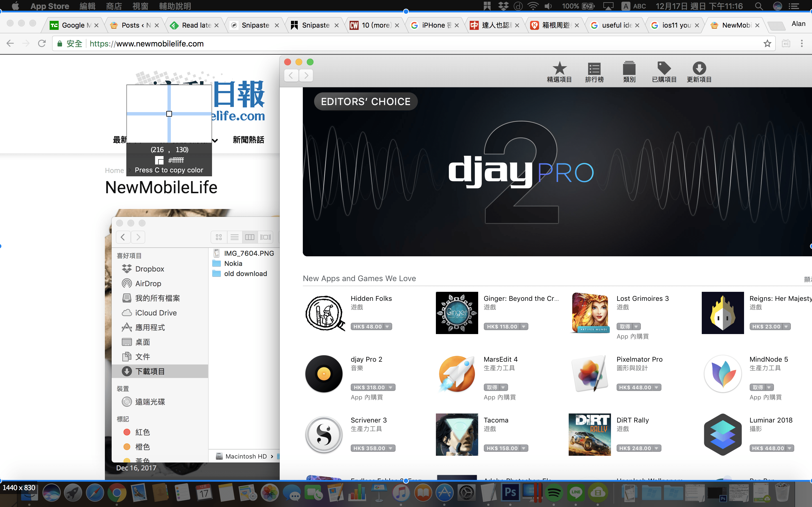Screen dimensions: 812x507
Task: Check 更新項目 (Updates) in App Store
Action: point(699,72)
